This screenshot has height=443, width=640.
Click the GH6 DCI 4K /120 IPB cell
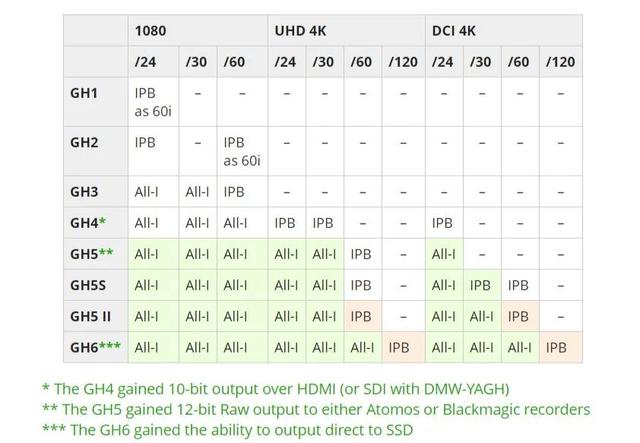click(x=561, y=347)
